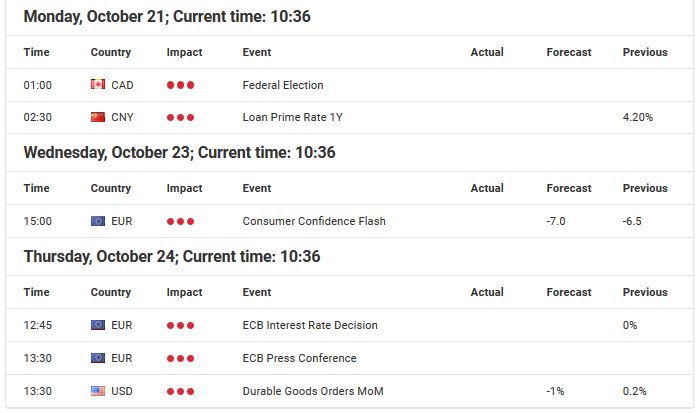Click the red impact dots for Federal Election
This screenshot has height=413, width=700.
point(180,85)
